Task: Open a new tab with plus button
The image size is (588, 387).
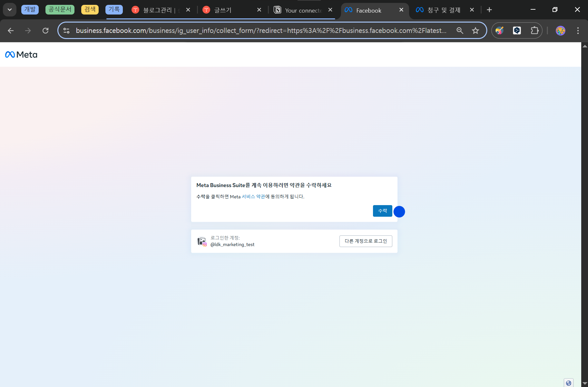Action: pyautogui.click(x=489, y=10)
